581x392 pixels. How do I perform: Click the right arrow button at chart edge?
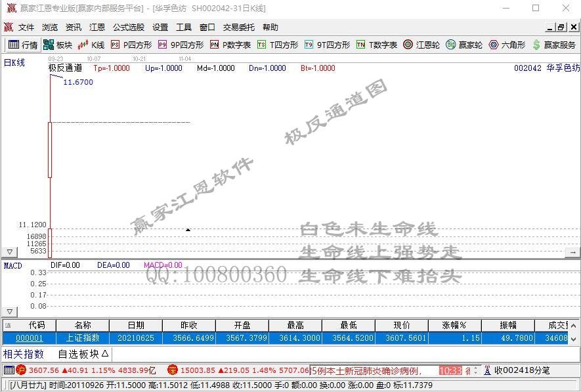coord(572,252)
